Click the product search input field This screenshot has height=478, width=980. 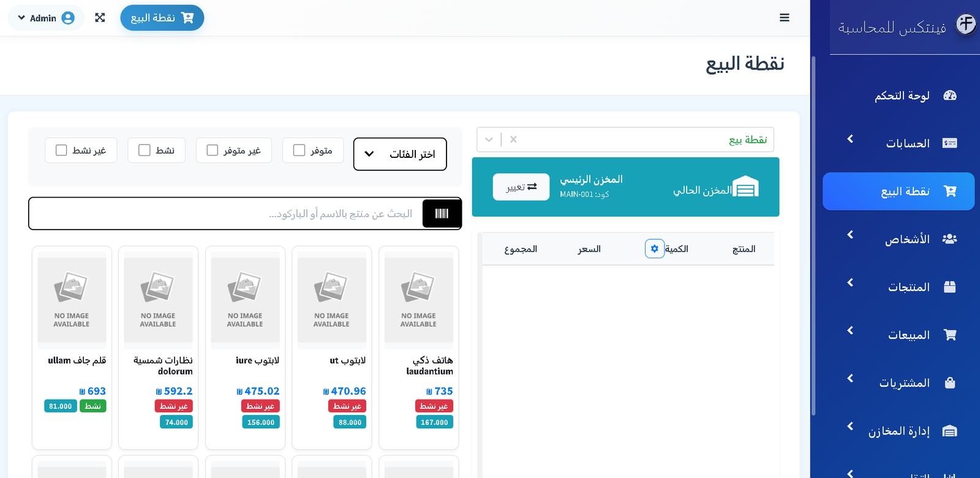coord(227,214)
